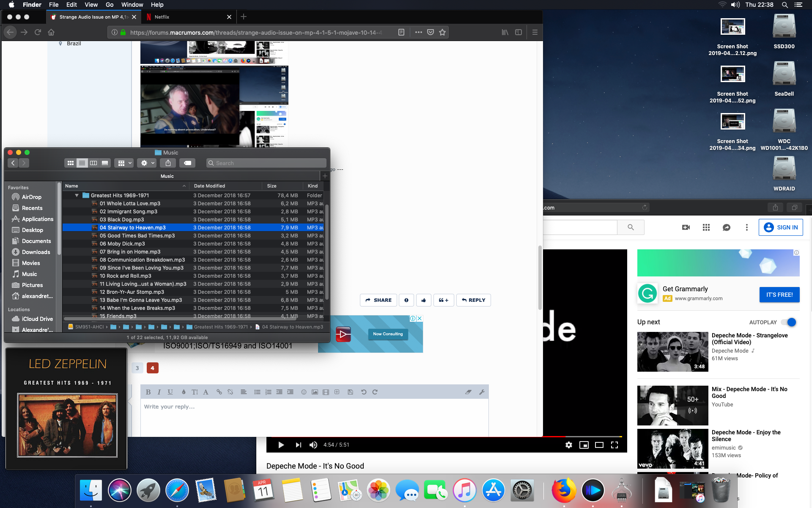This screenshot has height=508, width=812.
Task: Switch to the Netflix tab
Action: point(189,17)
